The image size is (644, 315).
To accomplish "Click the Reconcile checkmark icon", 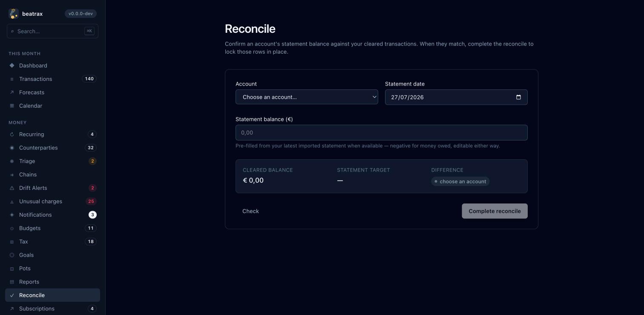I will [12, 295].
